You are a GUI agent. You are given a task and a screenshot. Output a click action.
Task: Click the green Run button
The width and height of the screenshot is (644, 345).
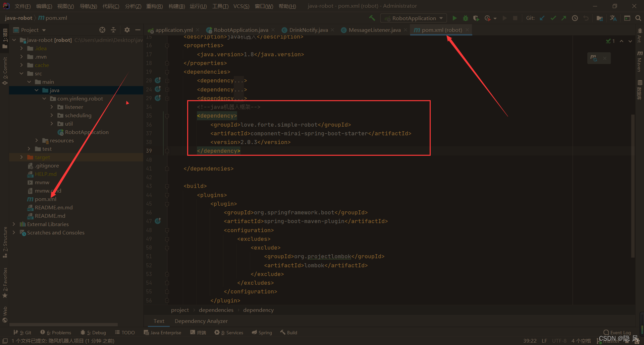[454, 18]
